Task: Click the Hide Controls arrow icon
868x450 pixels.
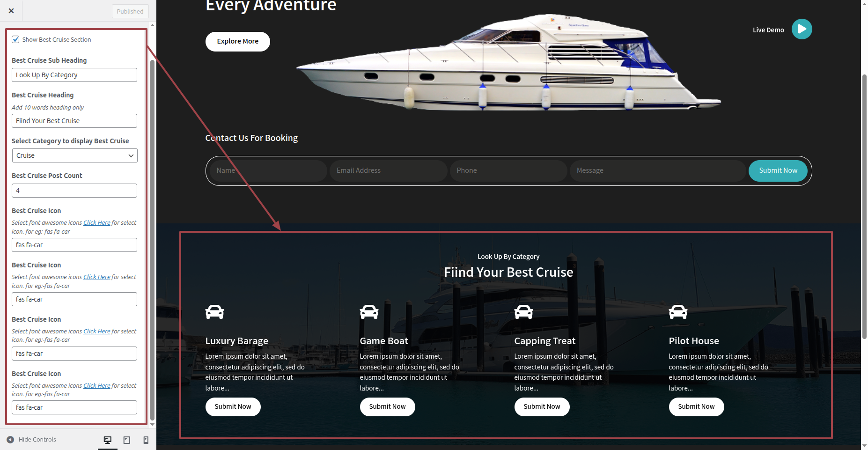Action: [10, 440]
